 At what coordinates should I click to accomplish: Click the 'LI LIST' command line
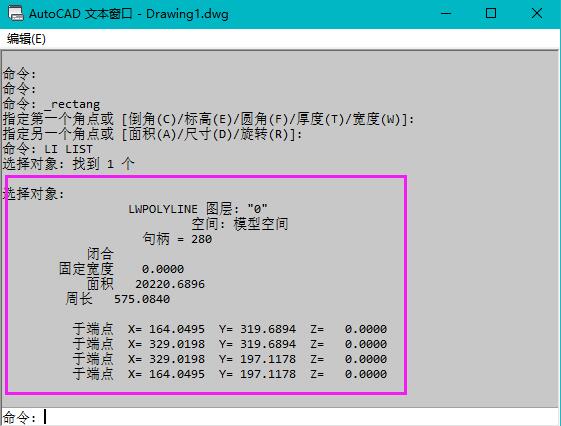[x=48, y=149]
